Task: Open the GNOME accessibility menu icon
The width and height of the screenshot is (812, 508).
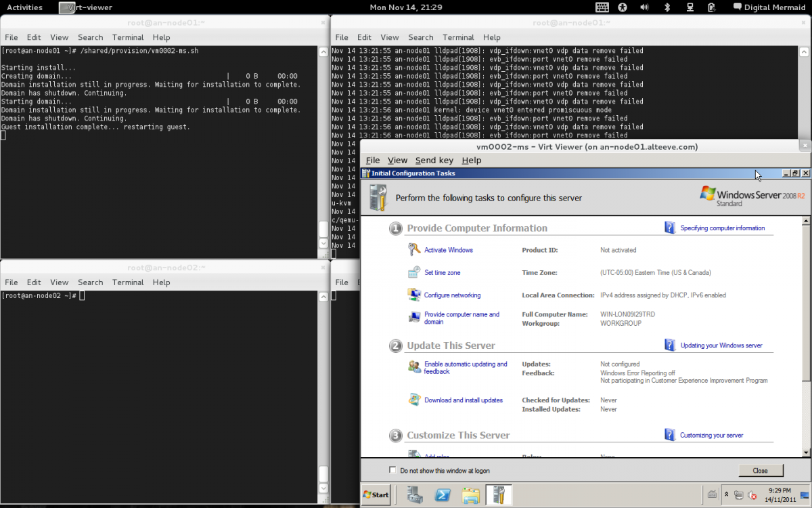Action: coord(623,7)
